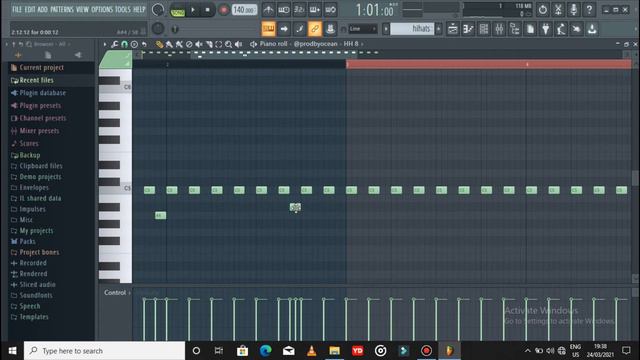
Task: Open the channel rack view icon
Action: (x=484, y=29)
